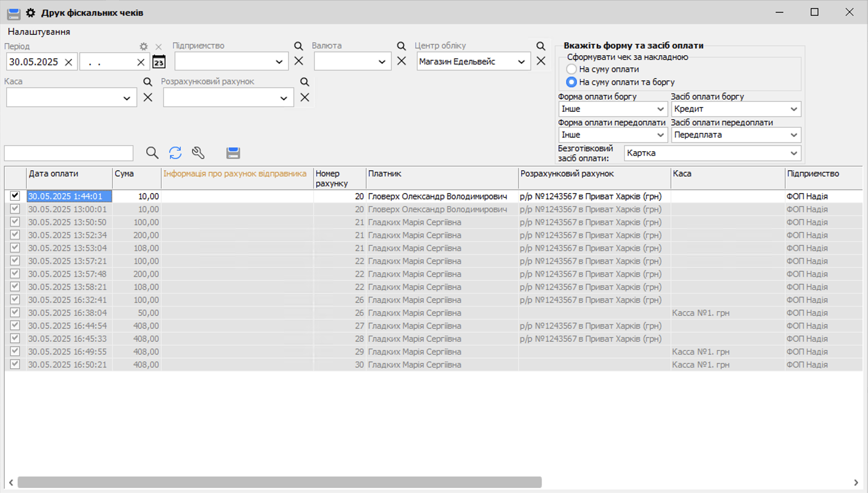This screenshot has height=493, width=868.
Task: Select 'На суму оплати' radio button
Action: pyautogui.click(x=571, y=69)
